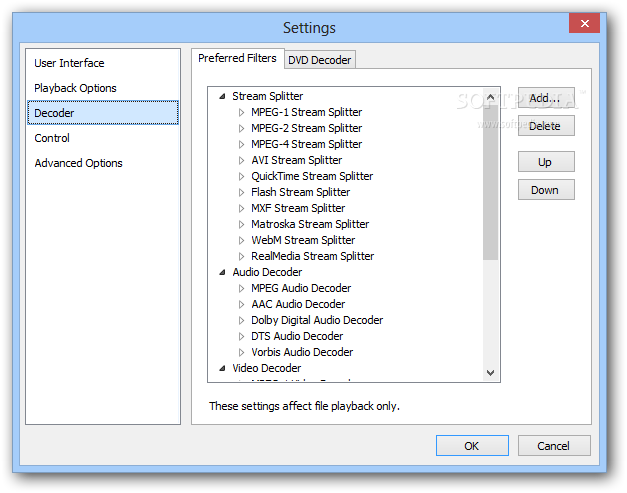627x493 pixels.
Task: Expand the Vorbis Audio Decoder node
Action: point(241,352)
